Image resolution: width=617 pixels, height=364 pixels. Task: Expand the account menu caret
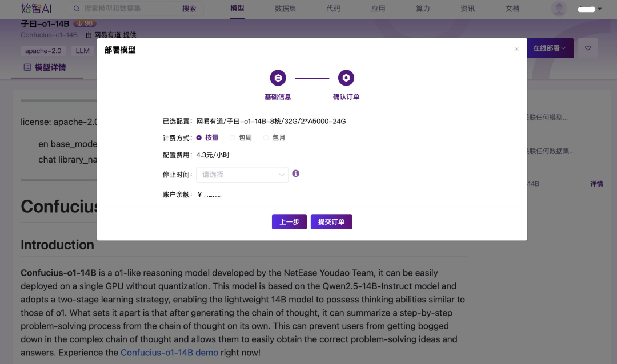tap(600, 9)
